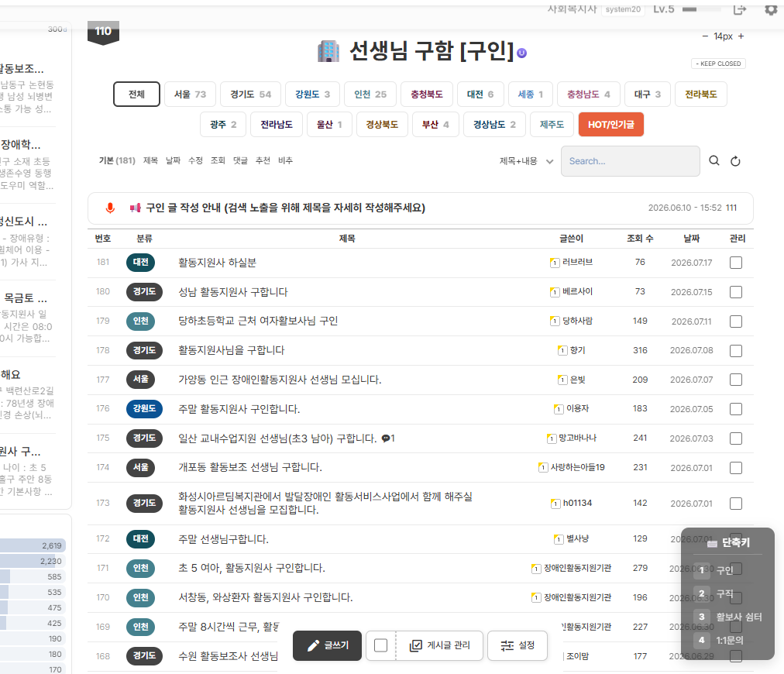This screenshot has width=784, height=674.
Task: Click the level badge beside 러브러브
Action: tap(555, 263)
